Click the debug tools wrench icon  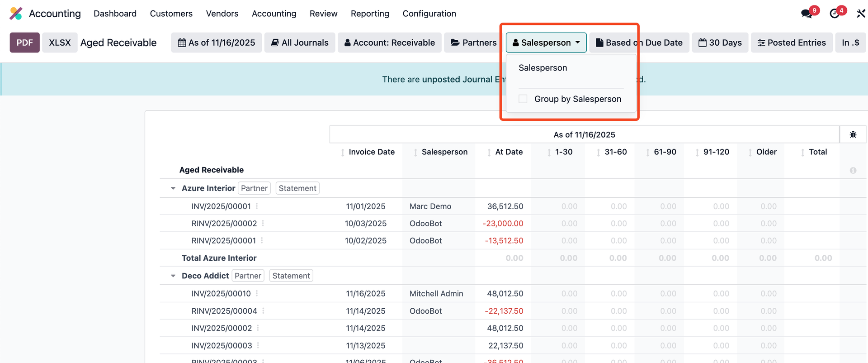[x=861, y=14]
